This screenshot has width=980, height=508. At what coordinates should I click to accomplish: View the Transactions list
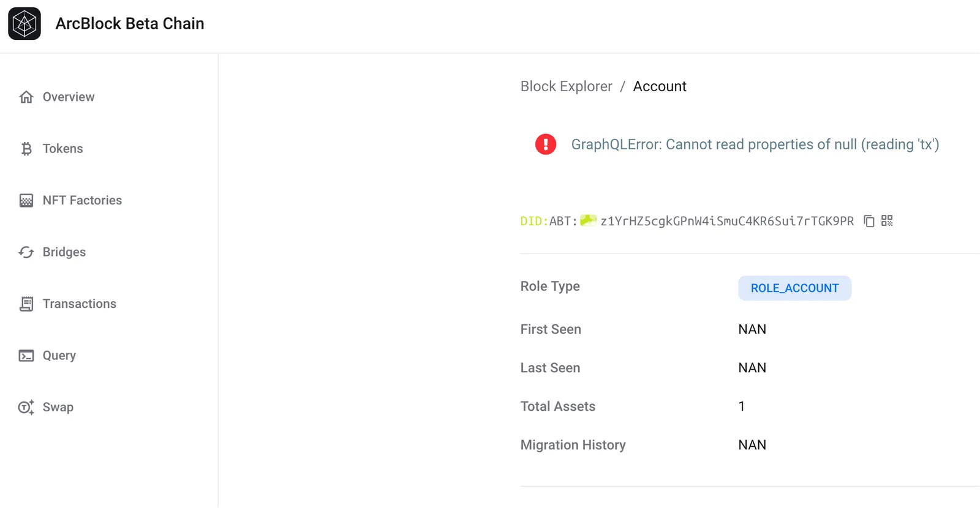[x=80, y=304]
